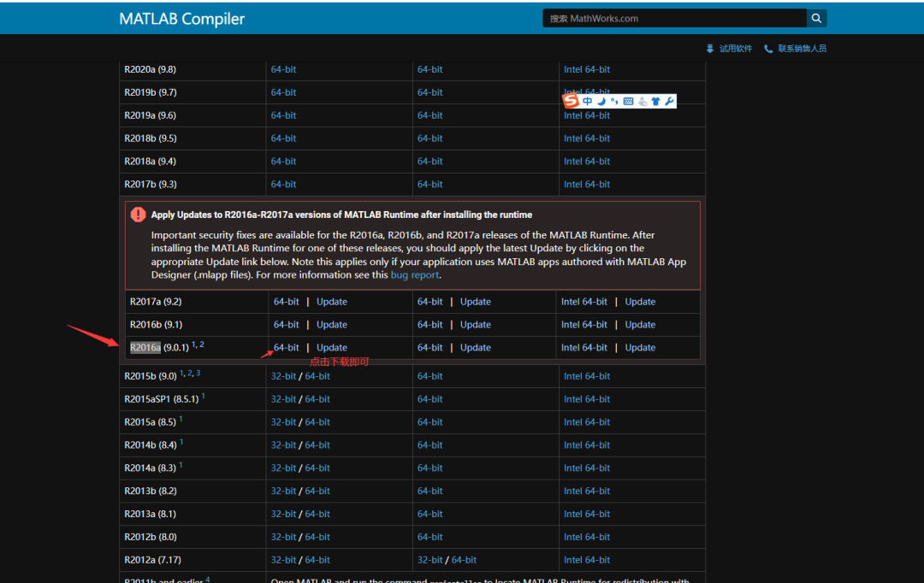Viewport: 924px width, 583px height.
Task: Download Intel 64-bit for R2017a (9.2)
Action: 584,302
